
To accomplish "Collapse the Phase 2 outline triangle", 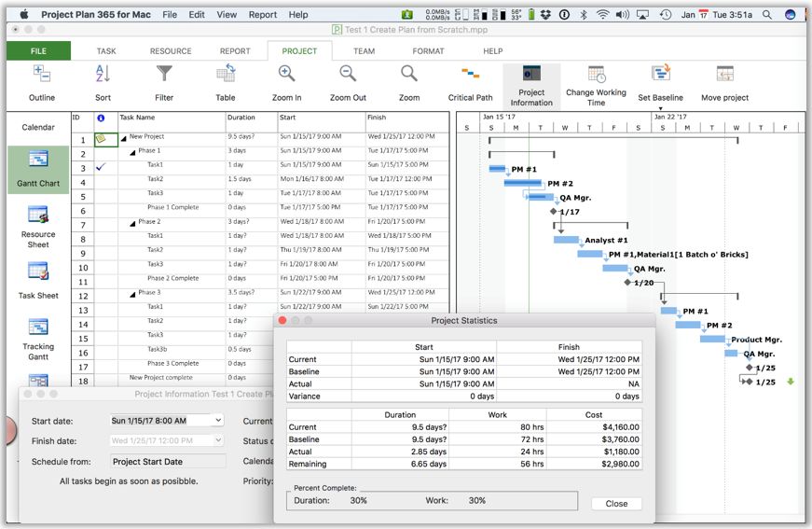I will tap(132, 223).
